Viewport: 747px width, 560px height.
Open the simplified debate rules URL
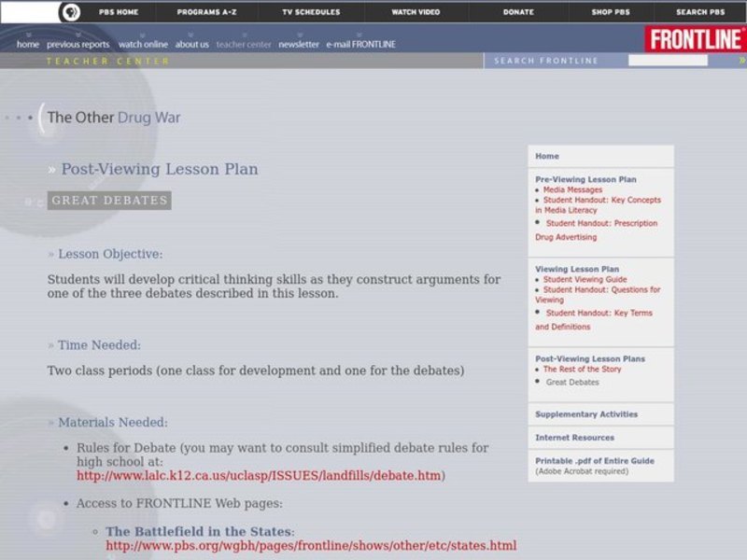(259, 476)
